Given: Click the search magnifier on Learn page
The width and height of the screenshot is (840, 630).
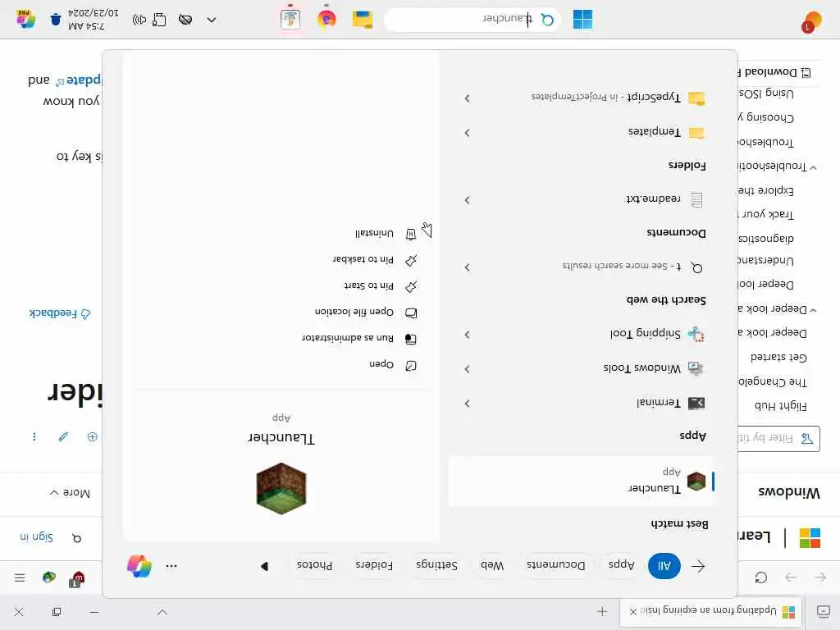Looking at the screenshot, I should coord(76,538).
